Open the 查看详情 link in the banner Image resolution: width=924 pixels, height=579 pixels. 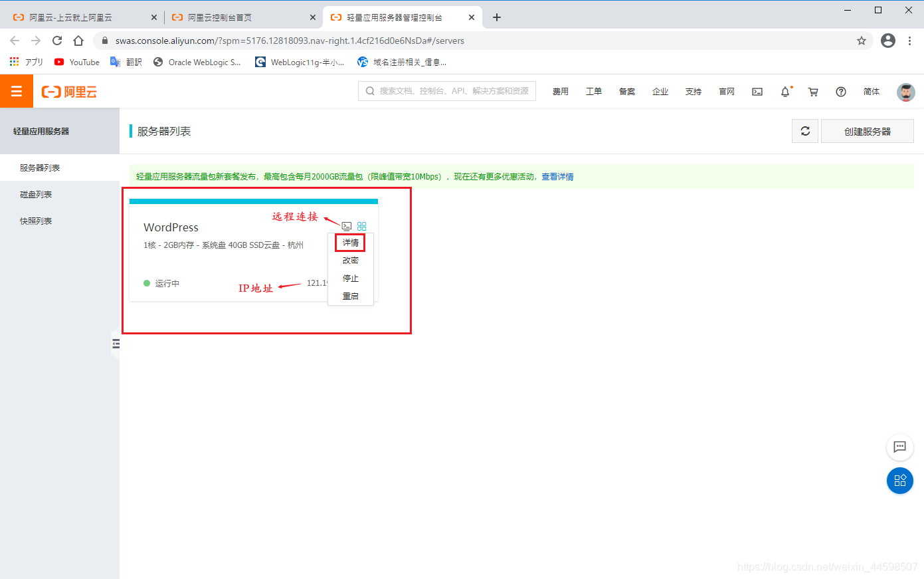tap(557, 177)
